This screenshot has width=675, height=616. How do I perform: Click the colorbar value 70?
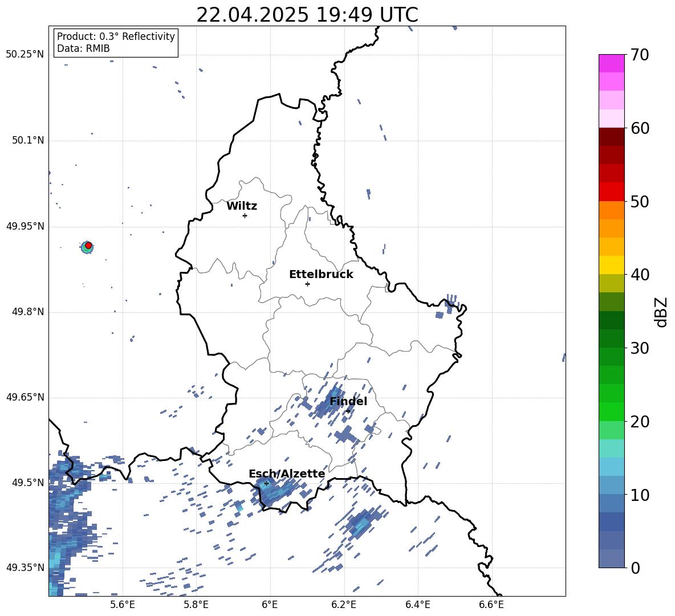pyautogui.click(x=640, y=55)
